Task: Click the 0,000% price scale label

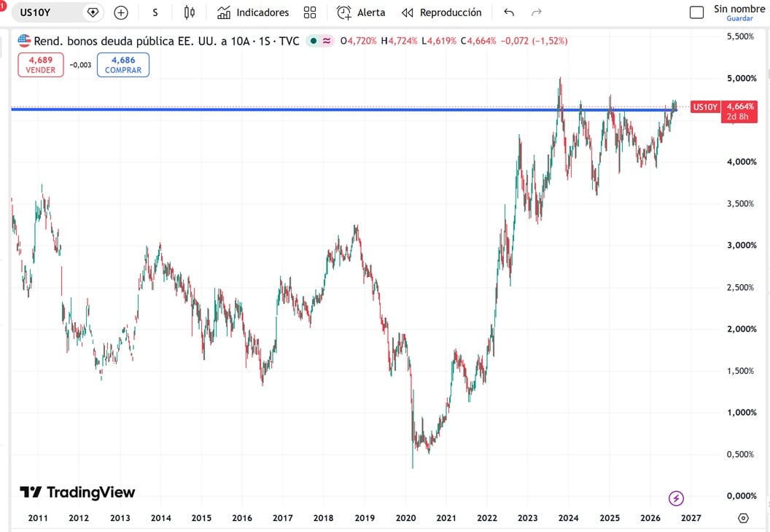Action: pos(742,496)
